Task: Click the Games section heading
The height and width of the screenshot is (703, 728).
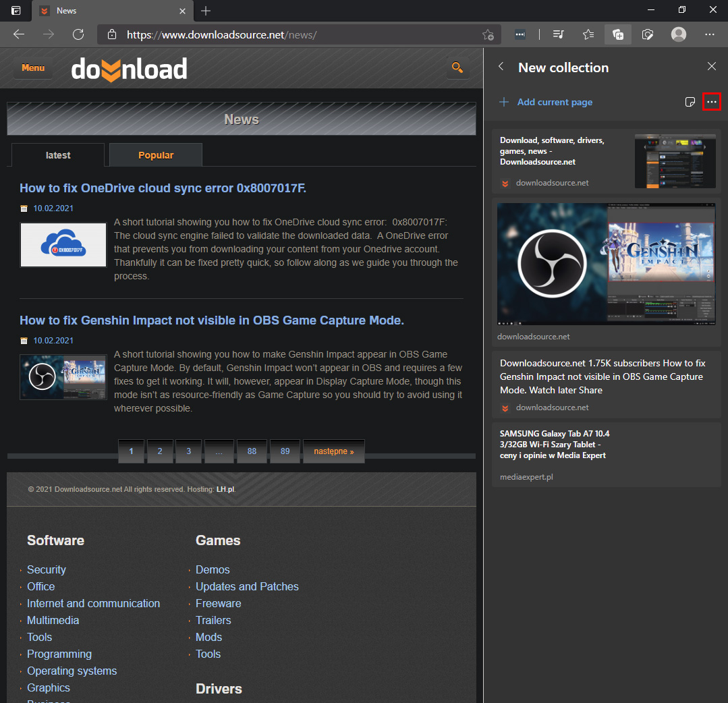Action: click(218, 540)
